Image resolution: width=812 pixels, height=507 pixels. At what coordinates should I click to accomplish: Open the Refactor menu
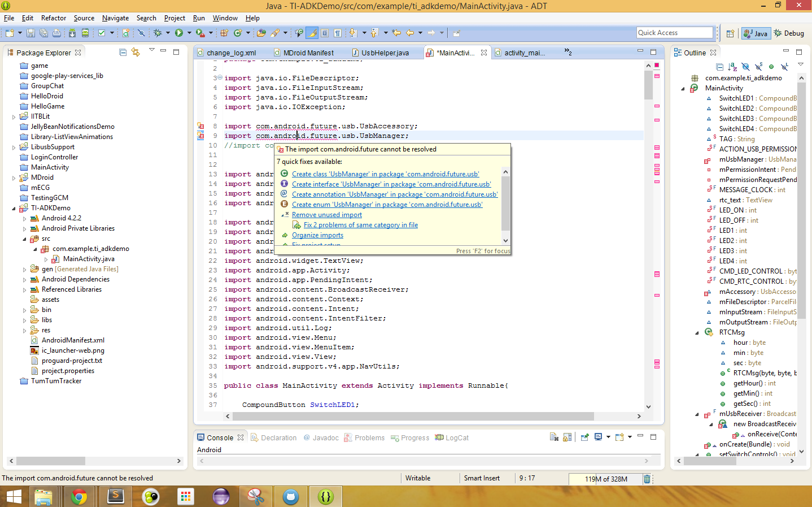pos(54,18)
